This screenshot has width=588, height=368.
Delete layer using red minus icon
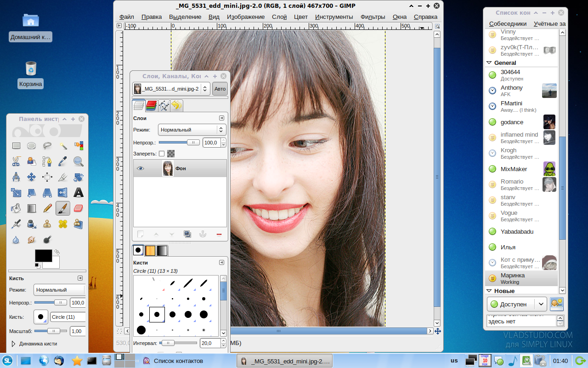[219, 234]
